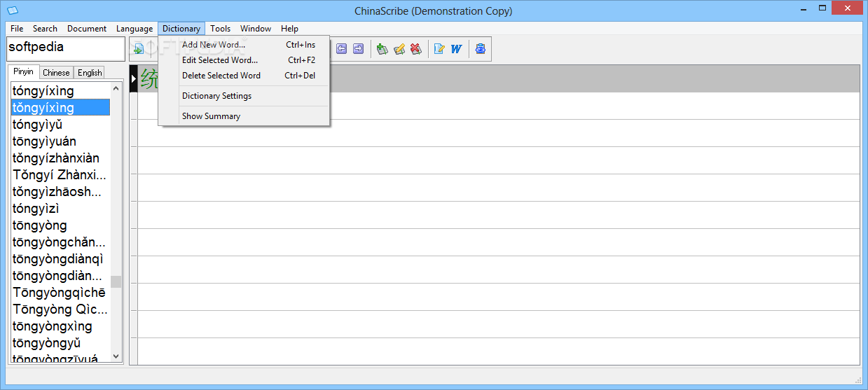Image resolution: width=868 pixels, height=390 pixels.
Task: Click the word list scrollbar thumb
Action: [116, 281]
